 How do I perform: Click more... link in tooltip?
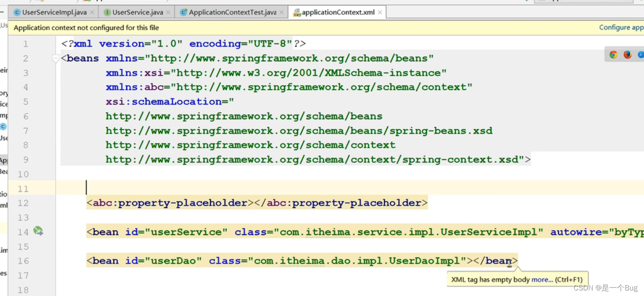pyautogui.click(x=542, y=280)
